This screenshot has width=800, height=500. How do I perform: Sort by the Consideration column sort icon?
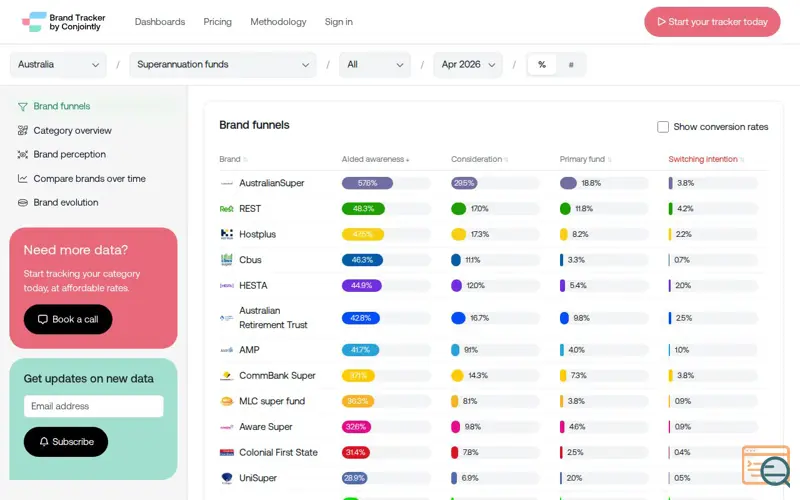click(506, 160)
